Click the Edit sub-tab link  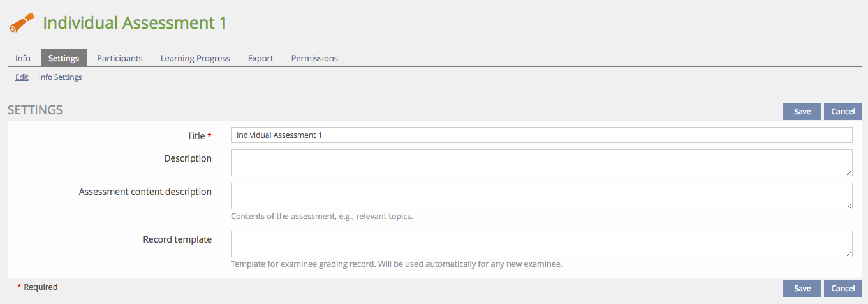coord(22,77)
